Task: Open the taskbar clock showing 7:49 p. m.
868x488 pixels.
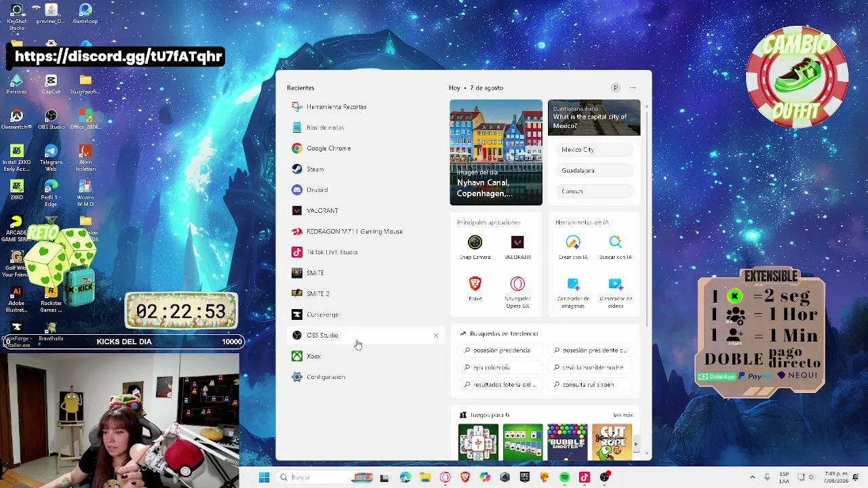Action: click(x=837, y=478)
